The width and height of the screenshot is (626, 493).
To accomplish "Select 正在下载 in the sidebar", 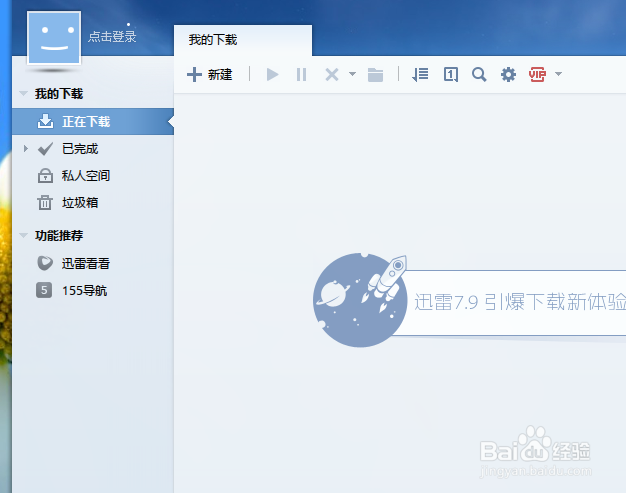I will pos(93,121).
